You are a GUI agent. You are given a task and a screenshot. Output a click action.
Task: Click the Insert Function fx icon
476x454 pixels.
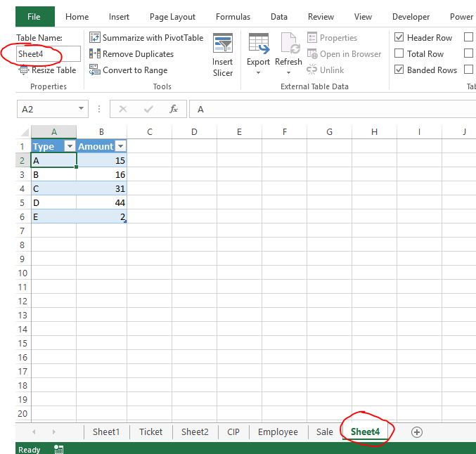point(174,109)
